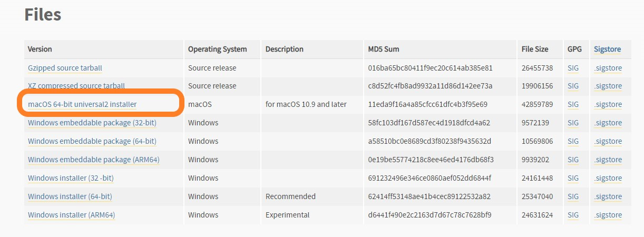
Task: Get the experimental Windows installer (ARM64)
Action: [72, 215]
